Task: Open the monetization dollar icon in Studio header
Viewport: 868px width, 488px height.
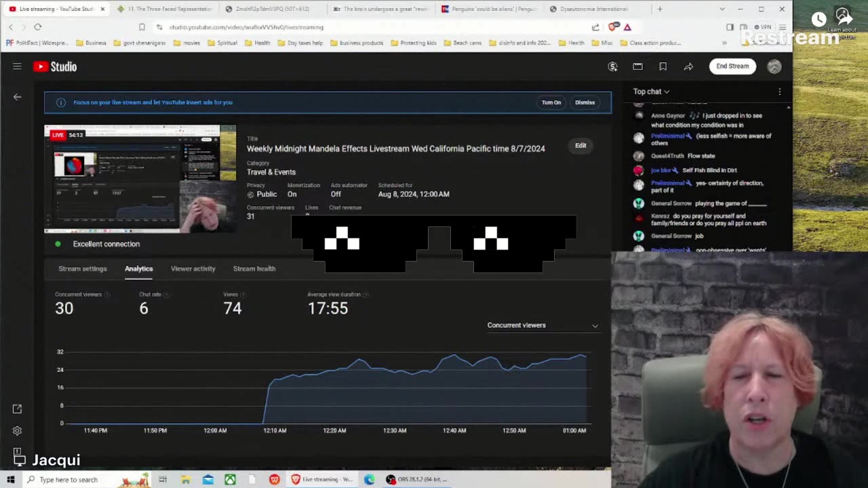Action: tap(612, 66)
